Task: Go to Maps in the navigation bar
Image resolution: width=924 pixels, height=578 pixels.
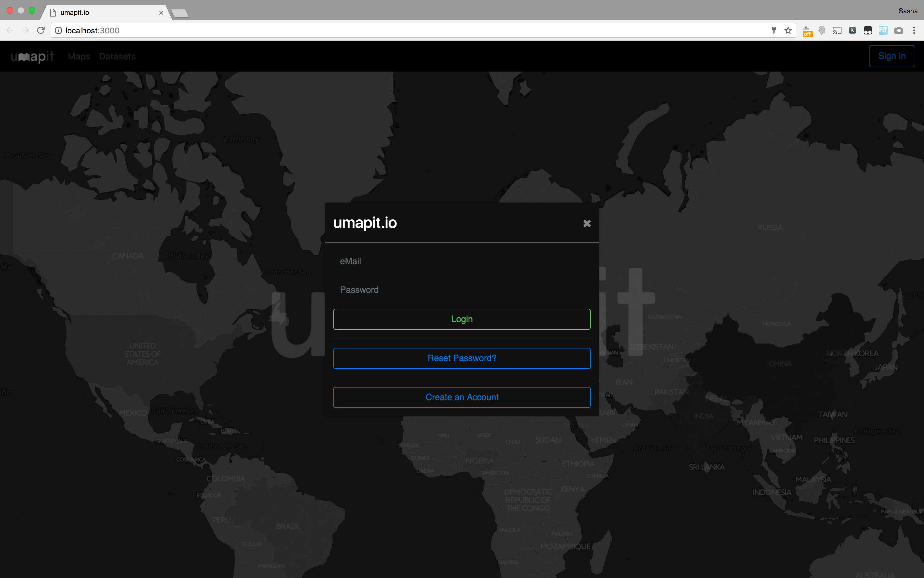Action: [x=79, y=57]
